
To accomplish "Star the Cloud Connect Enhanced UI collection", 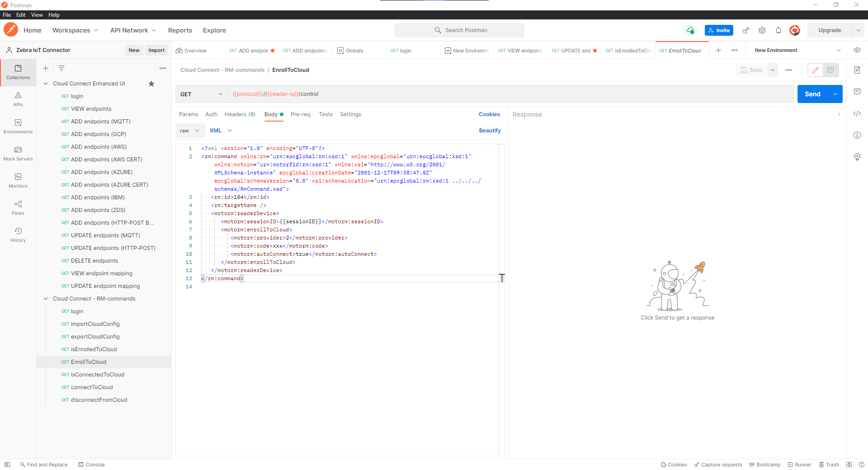I will click(x=151, y=84).
